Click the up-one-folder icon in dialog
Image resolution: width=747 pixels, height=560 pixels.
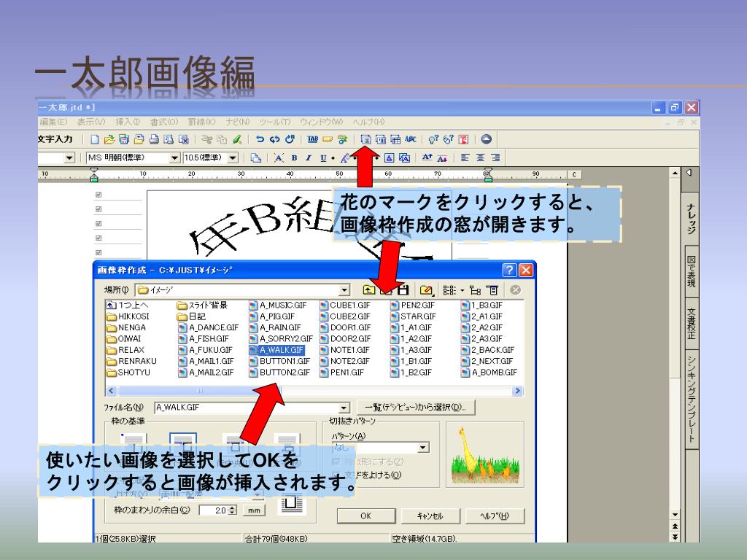point(368,289)
